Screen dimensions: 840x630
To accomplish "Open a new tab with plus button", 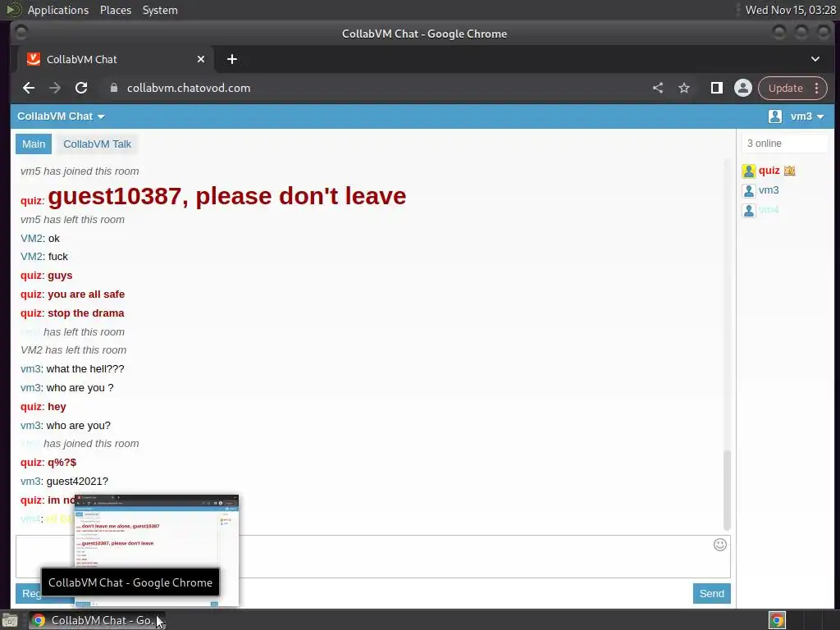I will coord(232,59).
